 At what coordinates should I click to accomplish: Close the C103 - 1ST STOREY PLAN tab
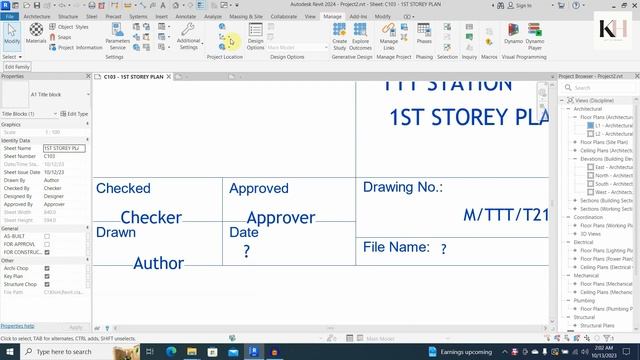[169, 77]
